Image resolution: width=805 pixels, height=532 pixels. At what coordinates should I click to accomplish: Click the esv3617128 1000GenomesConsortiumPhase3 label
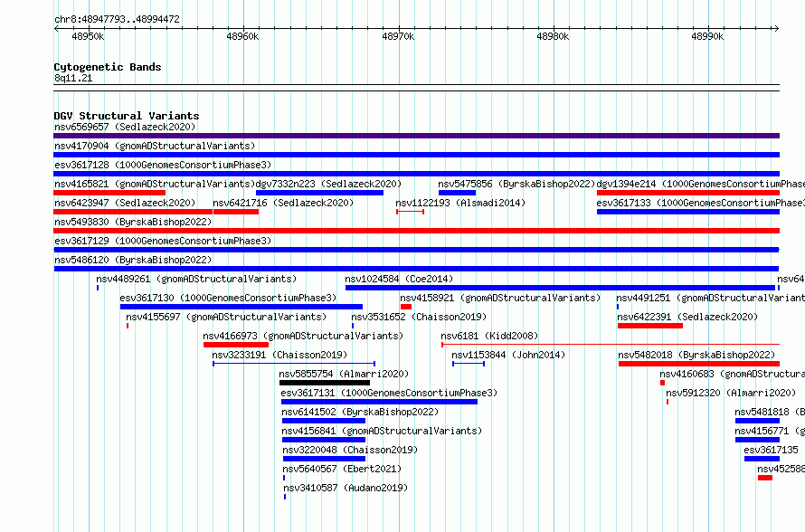[163, 165]
